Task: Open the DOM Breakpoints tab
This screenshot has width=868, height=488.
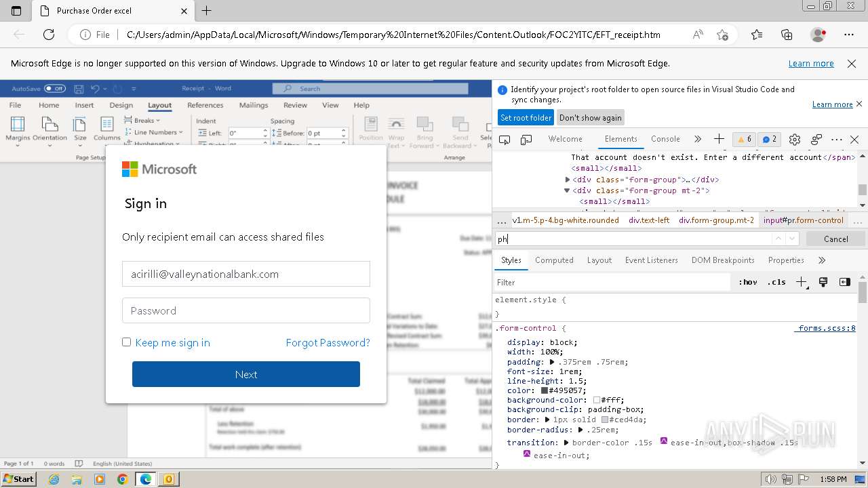Action: [x=723, y=260]
